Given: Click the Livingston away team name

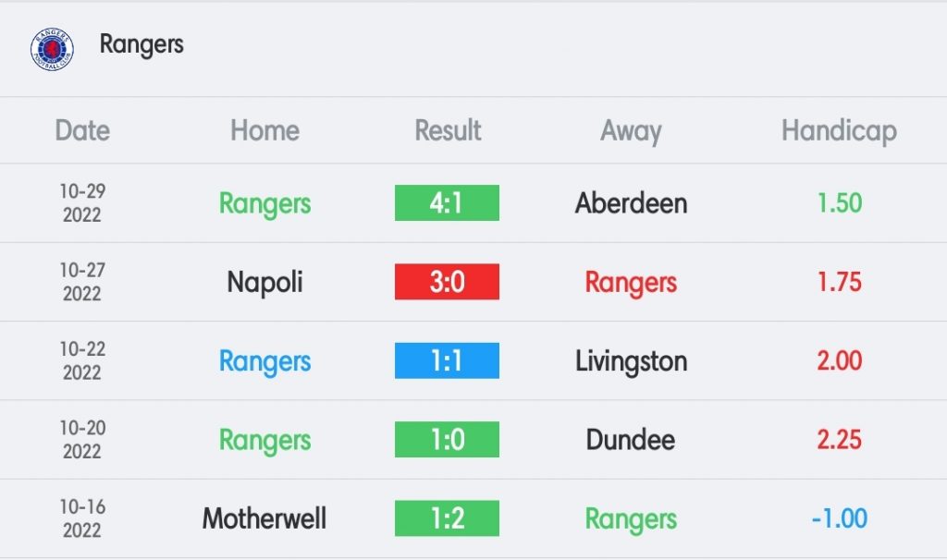Looking at the screenshot, I should point(631,361).
